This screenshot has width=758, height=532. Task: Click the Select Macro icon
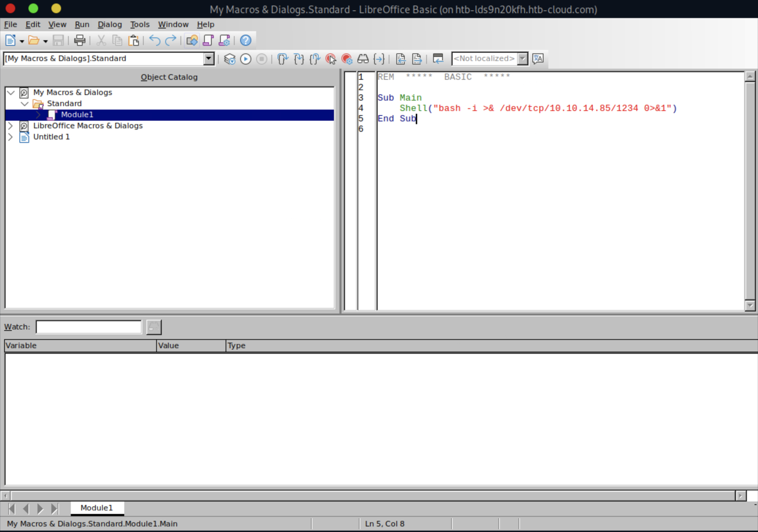208,41
